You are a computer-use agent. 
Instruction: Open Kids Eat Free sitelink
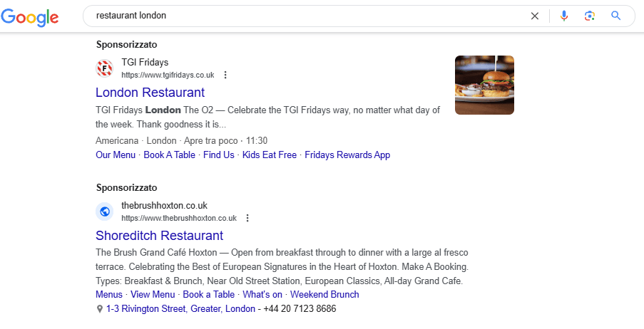coord(270,155)
